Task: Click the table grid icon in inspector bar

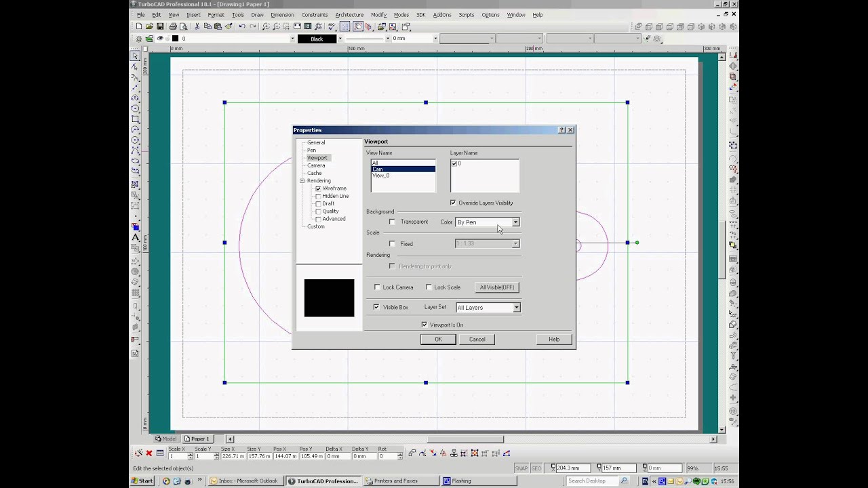Action: click(x=160, y=453)
